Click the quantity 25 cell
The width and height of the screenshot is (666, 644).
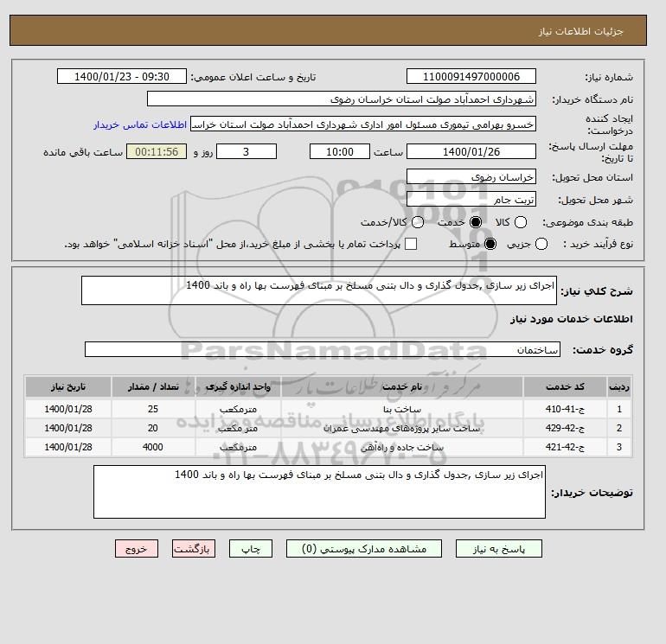[153, 409]
